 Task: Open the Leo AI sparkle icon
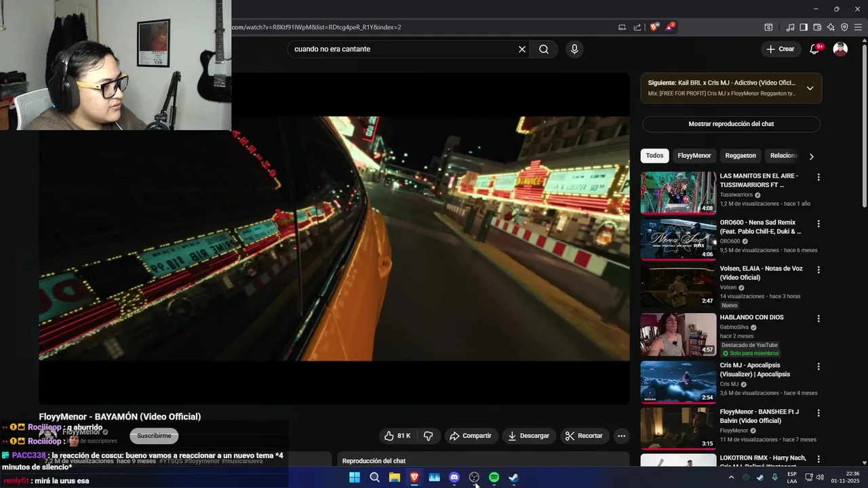[831, 27]
